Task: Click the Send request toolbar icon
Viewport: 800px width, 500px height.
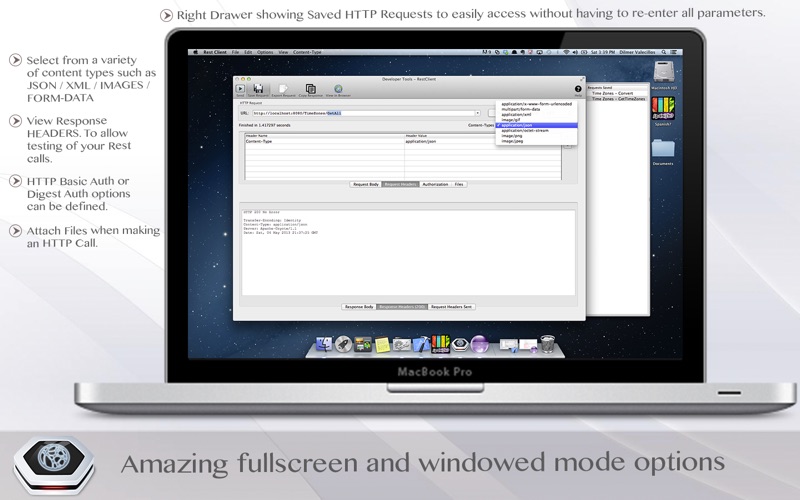Action: point(240,89)
